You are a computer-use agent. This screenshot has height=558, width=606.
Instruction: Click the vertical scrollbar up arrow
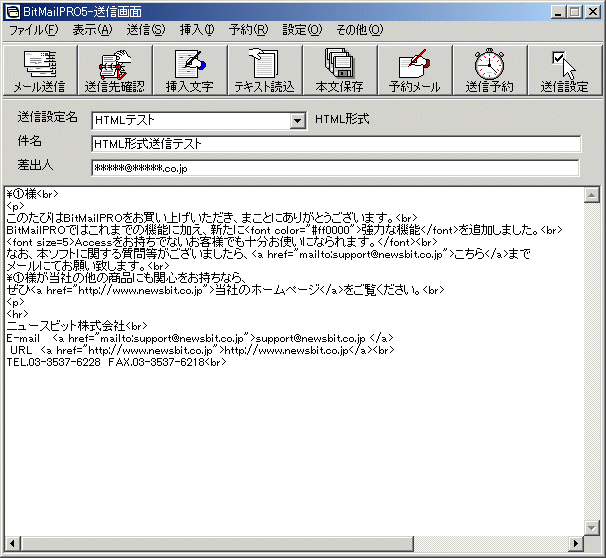click(x=592, y=195)
